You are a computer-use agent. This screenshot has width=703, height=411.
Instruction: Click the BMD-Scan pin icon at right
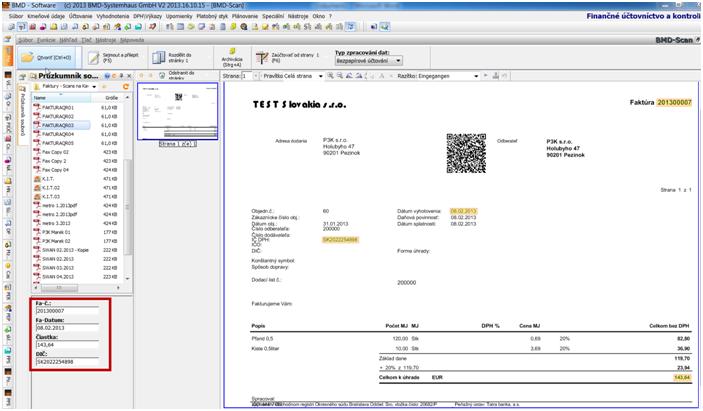coord(697,40)
